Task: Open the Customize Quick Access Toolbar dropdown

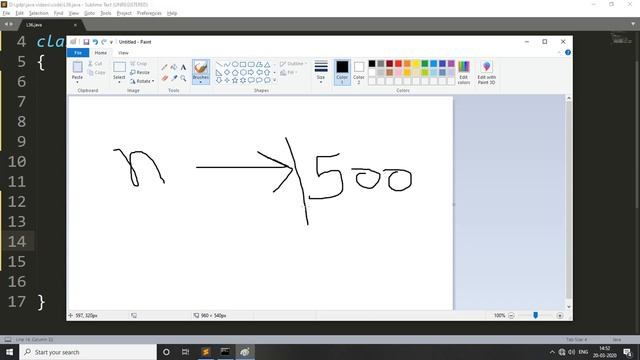Action: [x=111, y=42]
